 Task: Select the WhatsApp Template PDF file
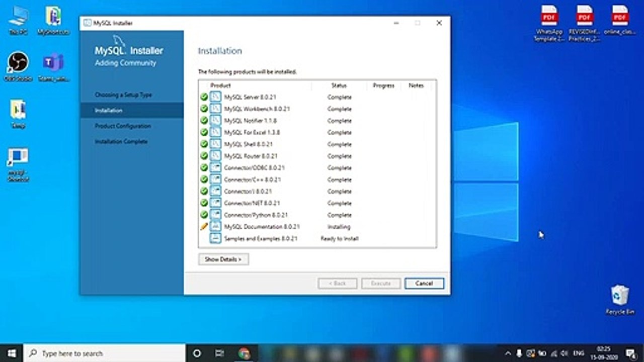coord(549,23)
